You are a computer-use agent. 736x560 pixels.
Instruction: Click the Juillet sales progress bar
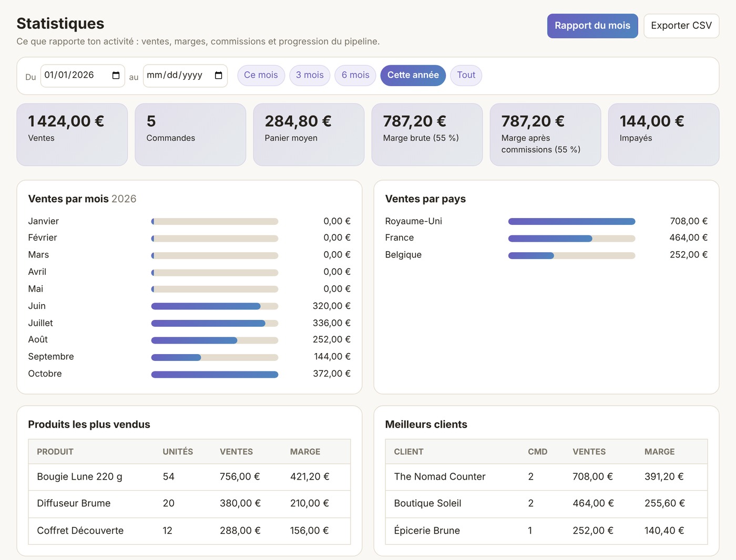(x=214, y=324)
